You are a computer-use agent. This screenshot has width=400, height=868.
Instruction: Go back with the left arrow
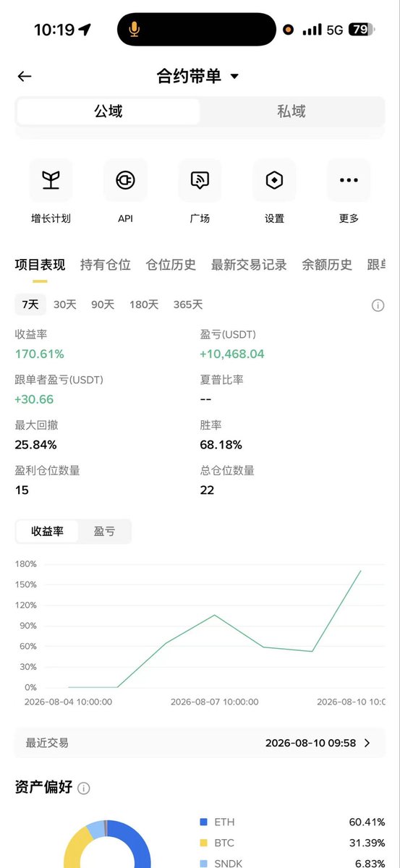tap(25, 76)
